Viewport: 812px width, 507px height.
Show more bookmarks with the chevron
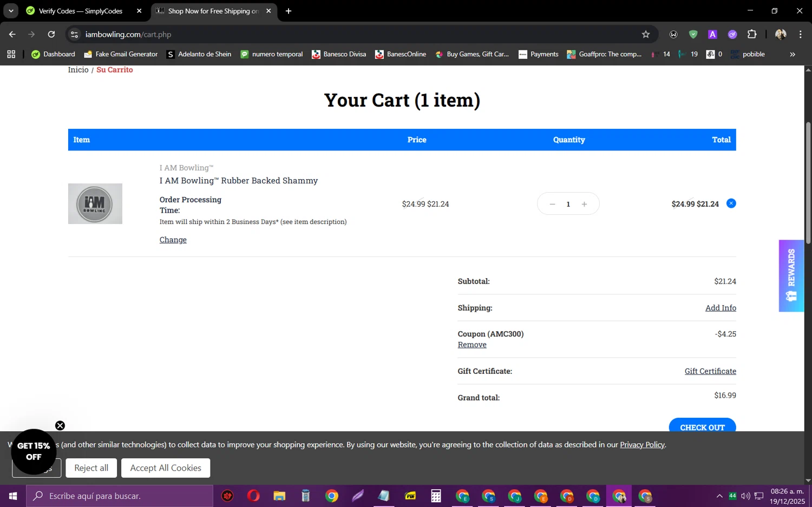click(793, 54)
